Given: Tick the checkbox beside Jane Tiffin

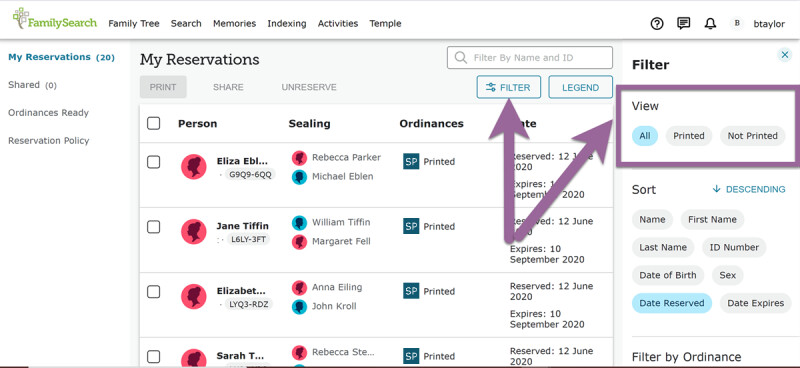Looking at the screenshot, I should pyautogui.click(x=154, y=227).
